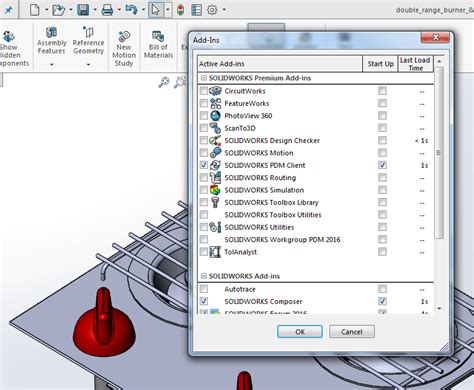
Task: Click the SOLIDWORKS Simulation icon
Action: 215,190
